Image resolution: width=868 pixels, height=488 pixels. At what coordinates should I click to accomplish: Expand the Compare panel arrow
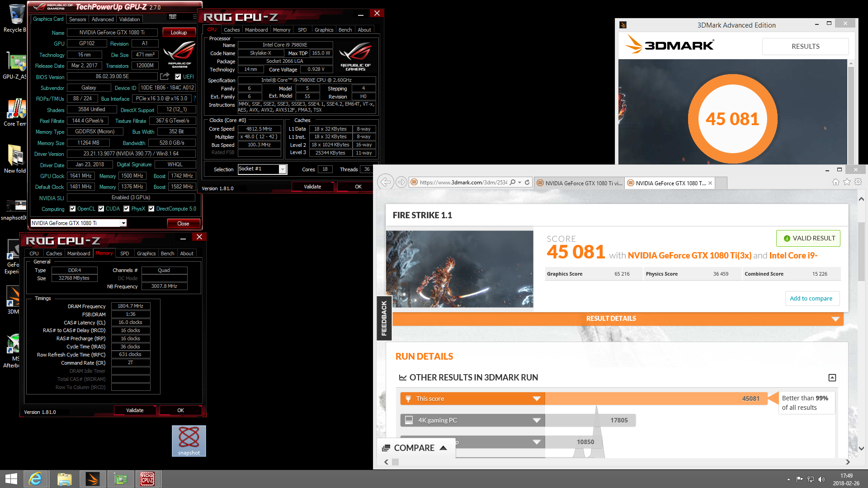pyautogui.click(x=443, y=448)
